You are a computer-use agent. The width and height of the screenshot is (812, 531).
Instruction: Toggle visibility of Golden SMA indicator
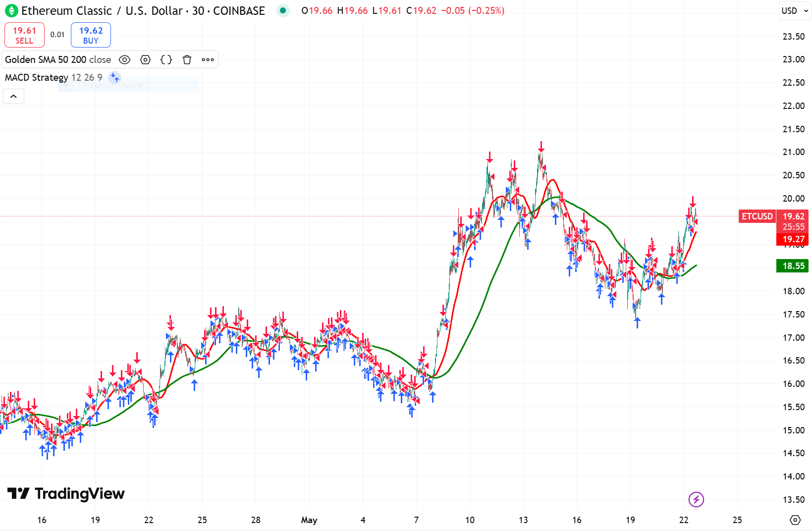[125, 60]
